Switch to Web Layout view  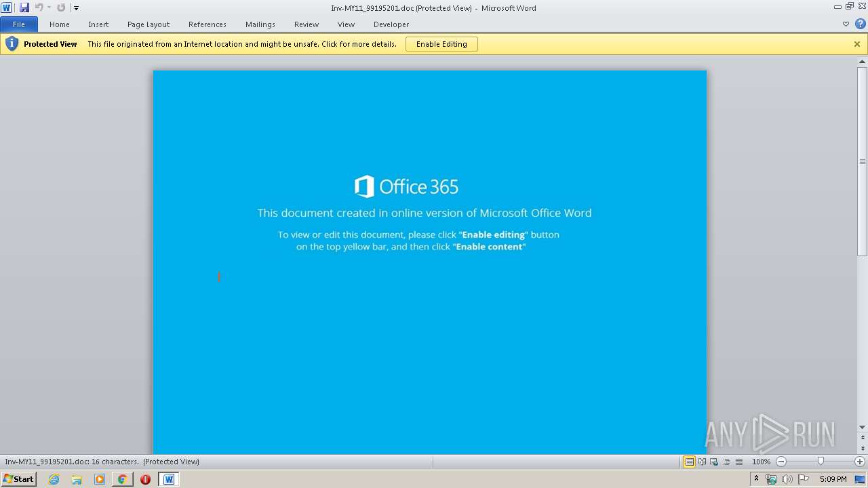click(x=714, y=462)
